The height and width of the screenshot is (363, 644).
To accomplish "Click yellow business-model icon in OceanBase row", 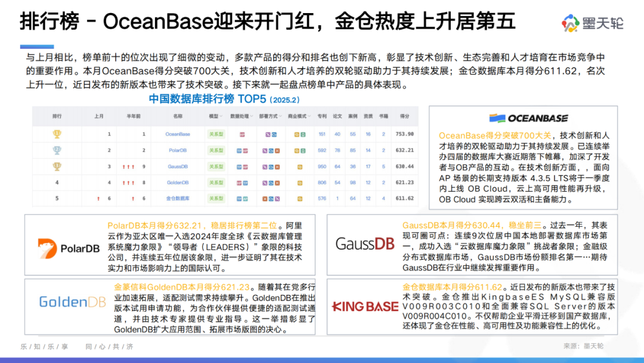I will coord(297,134).
